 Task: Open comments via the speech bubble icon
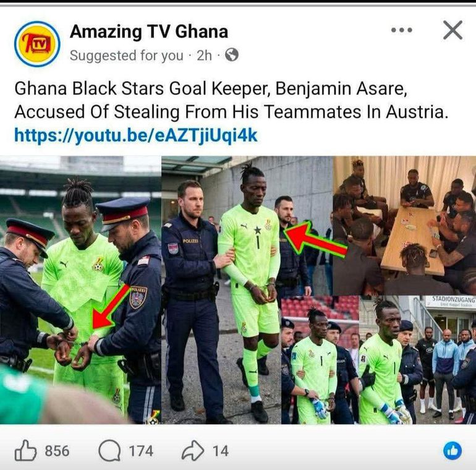[x=109, y=451]
